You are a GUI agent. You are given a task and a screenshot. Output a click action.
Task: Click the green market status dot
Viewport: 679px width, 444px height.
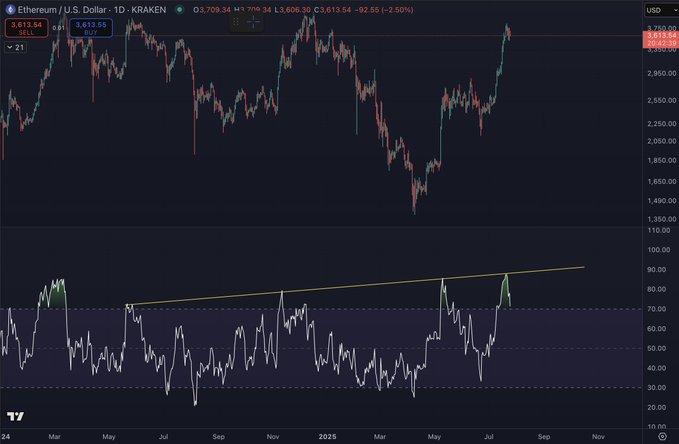point(179,10)
